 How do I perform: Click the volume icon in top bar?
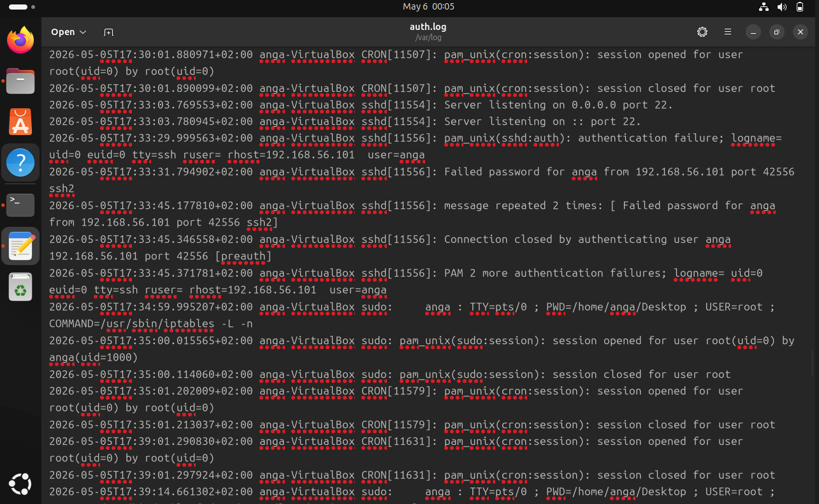coord(782,7)
